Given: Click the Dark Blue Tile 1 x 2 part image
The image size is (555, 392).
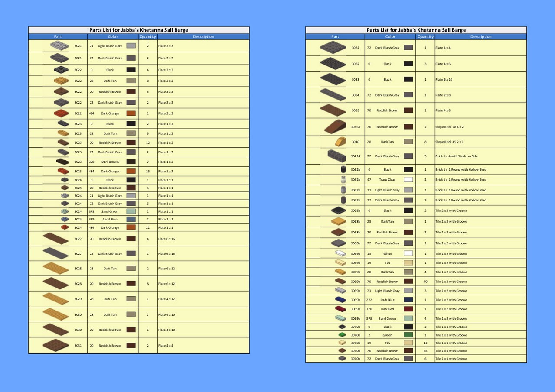Looking at the screenshot, I should pyautogui.click(x=340, y=300).
